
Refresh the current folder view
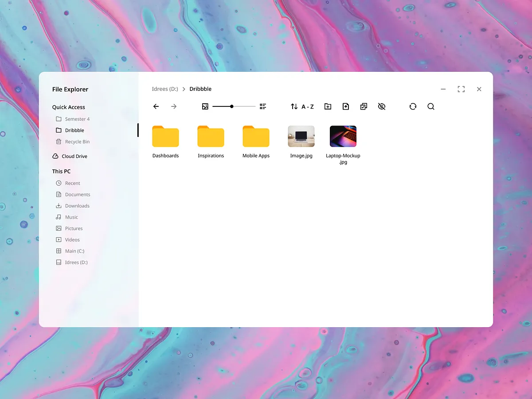click(413, 106)
